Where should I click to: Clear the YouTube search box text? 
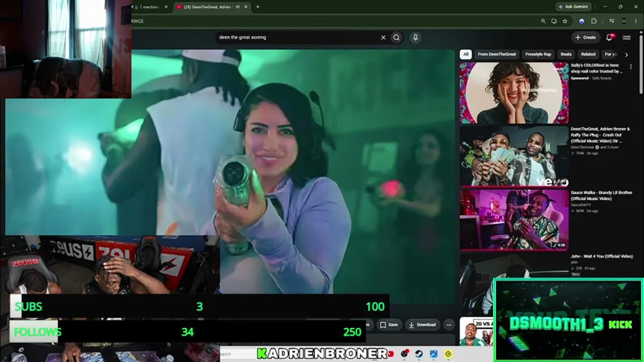tap(383, 37)
